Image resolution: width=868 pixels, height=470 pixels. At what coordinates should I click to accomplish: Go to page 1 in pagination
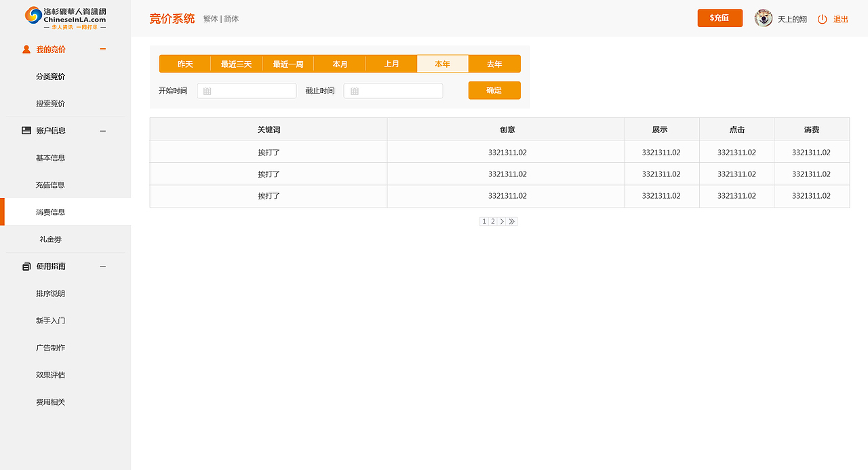tap(484, 221)
